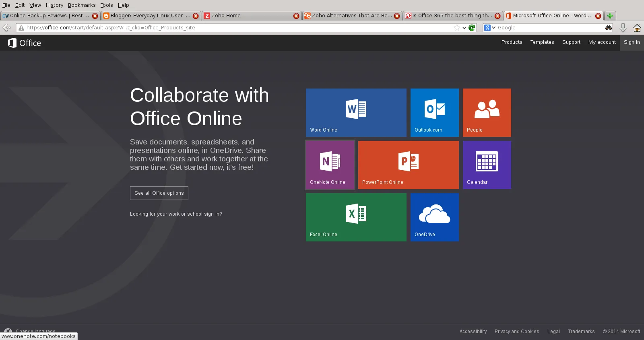Open the Outlook.com tile
Image resolution: width=644 pixels, height=340 pixels.
pos(434,113)
